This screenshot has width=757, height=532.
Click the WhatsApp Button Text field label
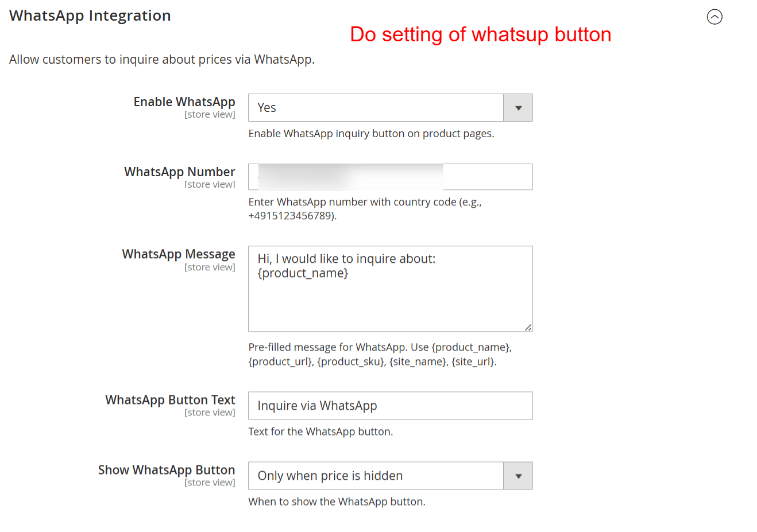pos(170,399)
